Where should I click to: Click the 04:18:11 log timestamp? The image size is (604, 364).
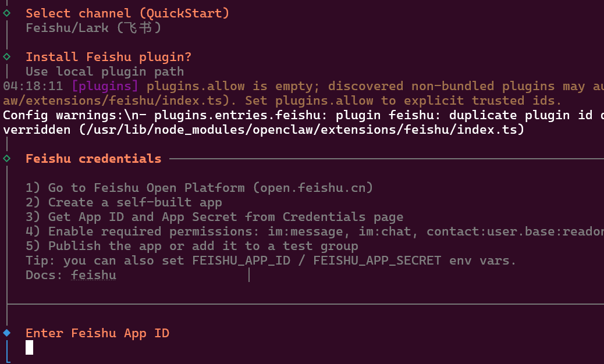tap(33, 86)
